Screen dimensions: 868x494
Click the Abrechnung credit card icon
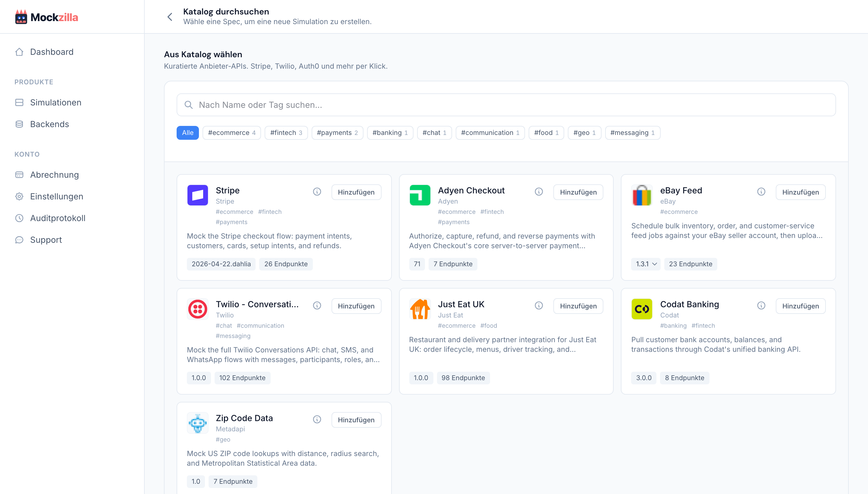pos(19,175)
